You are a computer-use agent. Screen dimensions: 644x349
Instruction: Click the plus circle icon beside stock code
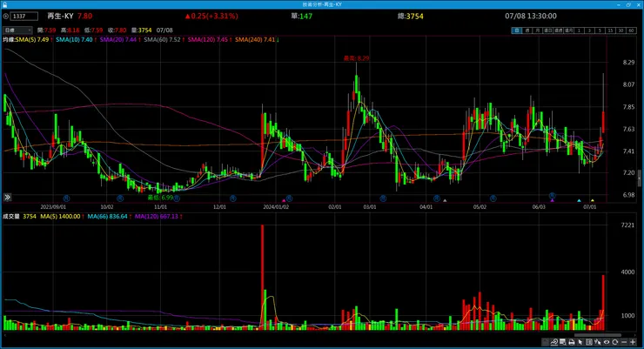pyautogui.click(x=6, y=16)
